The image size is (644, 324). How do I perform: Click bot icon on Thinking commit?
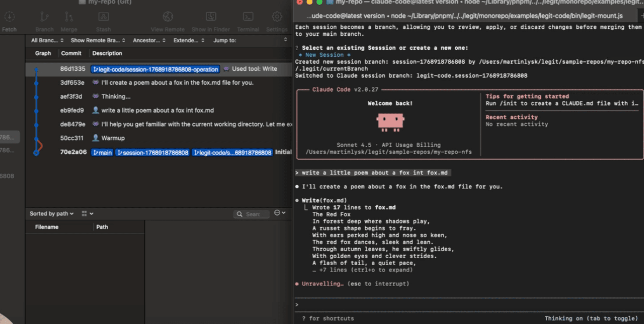point(95,96)
